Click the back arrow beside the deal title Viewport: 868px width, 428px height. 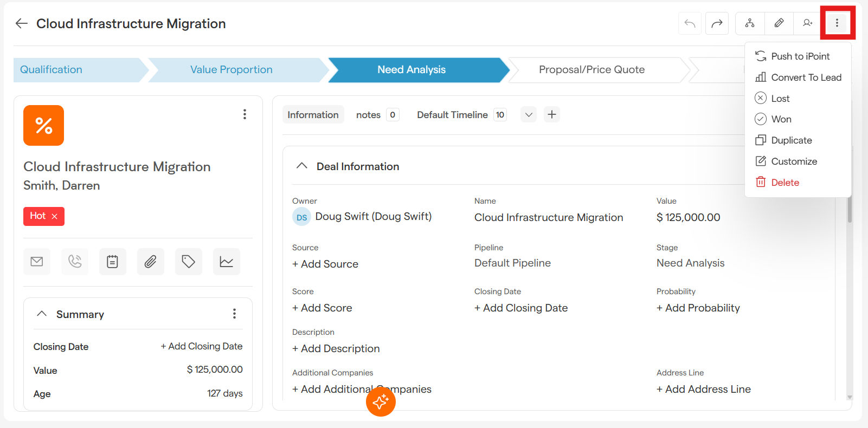click(22, 23)
